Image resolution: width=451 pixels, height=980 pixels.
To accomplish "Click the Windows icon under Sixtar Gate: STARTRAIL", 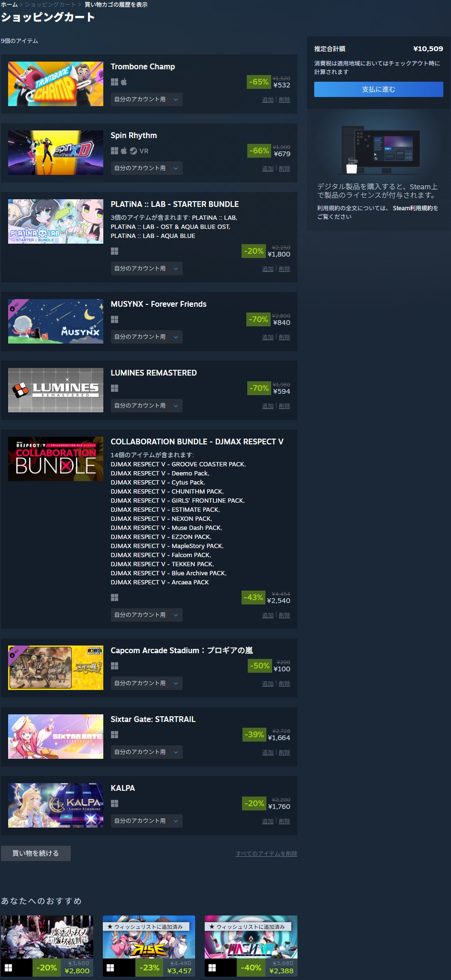I will pyautogui.click(x=114, y=734).
